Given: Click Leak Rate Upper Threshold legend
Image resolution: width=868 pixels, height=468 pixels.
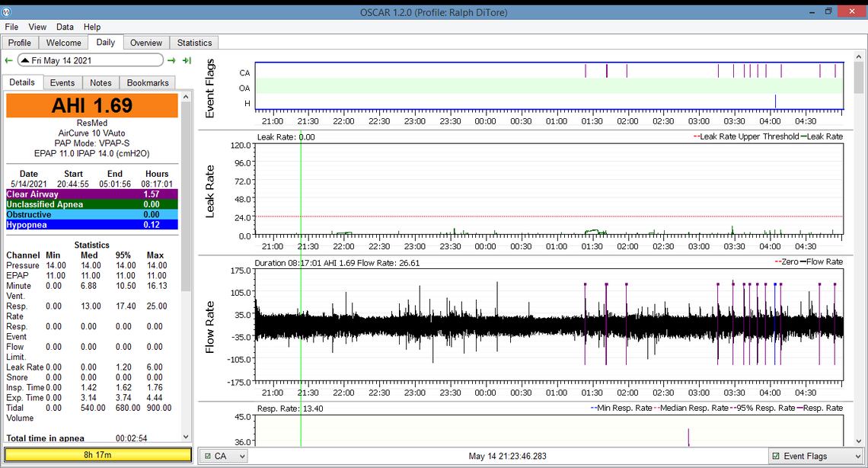Looking at the screenshot, I should point(746,136).
